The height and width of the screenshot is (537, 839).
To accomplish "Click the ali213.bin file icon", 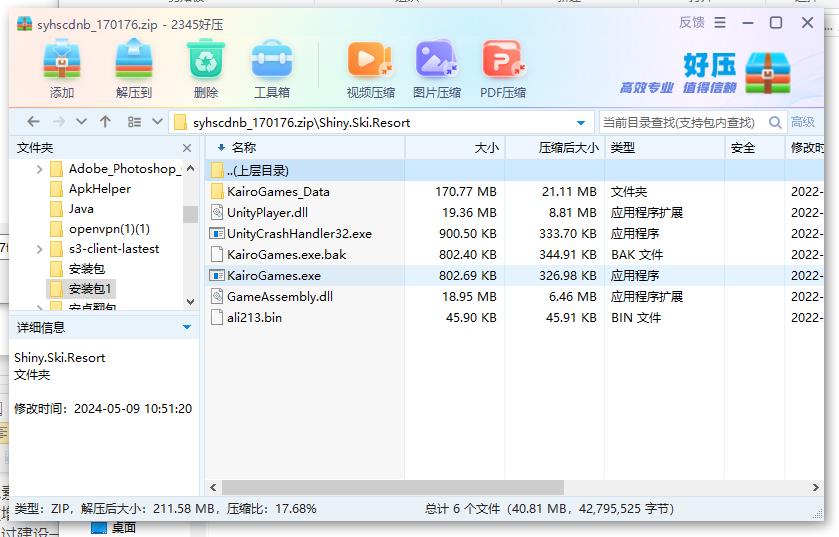I will click(x=217, y=317).
